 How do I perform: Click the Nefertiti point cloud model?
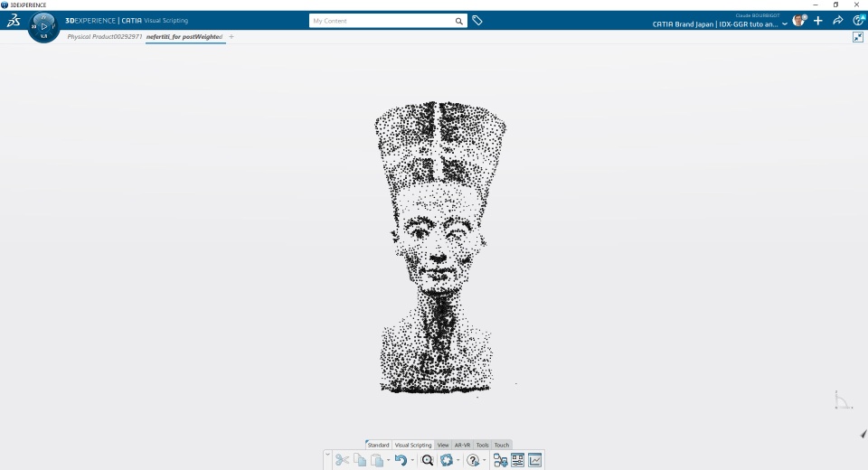pyautogui.click(x=440, y=248)
